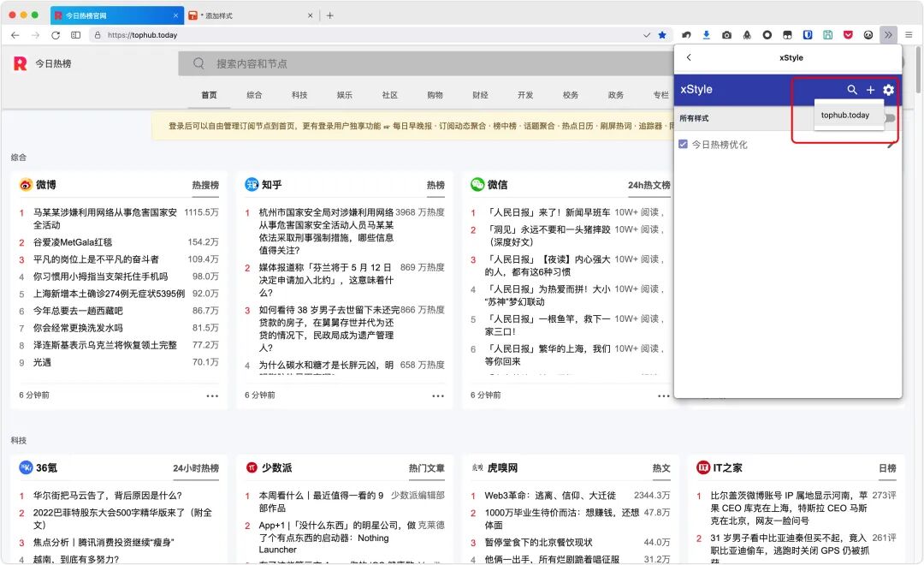
Task: Open a new tab with plus button
Action: click(330, 15)
